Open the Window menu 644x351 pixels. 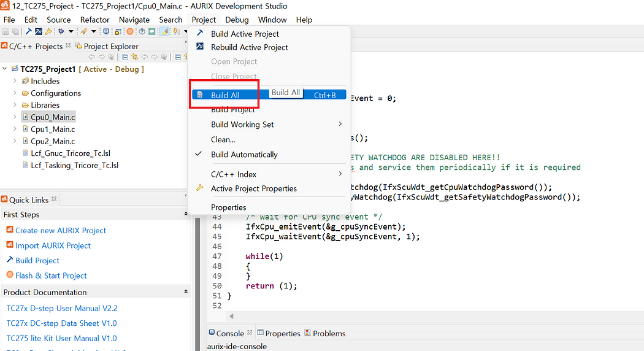click(272, 20)
